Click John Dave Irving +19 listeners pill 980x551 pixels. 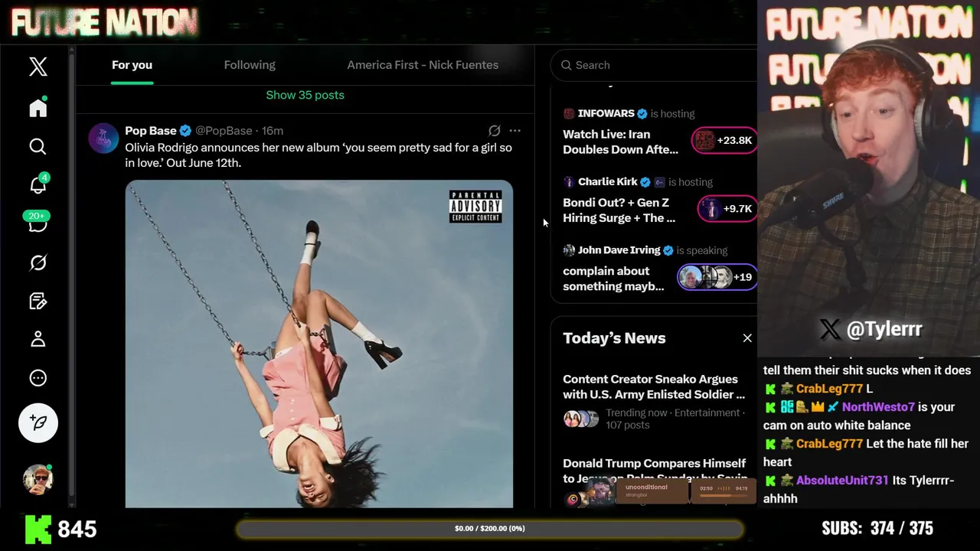tap(717, 277)
